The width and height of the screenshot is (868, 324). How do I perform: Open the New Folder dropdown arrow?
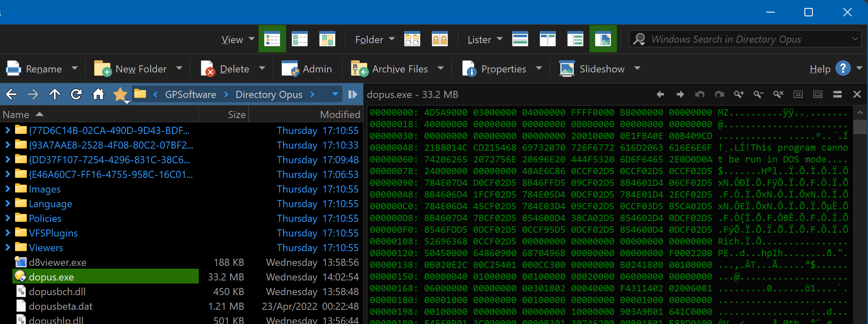pyautogui.click(x=179, y=68)
